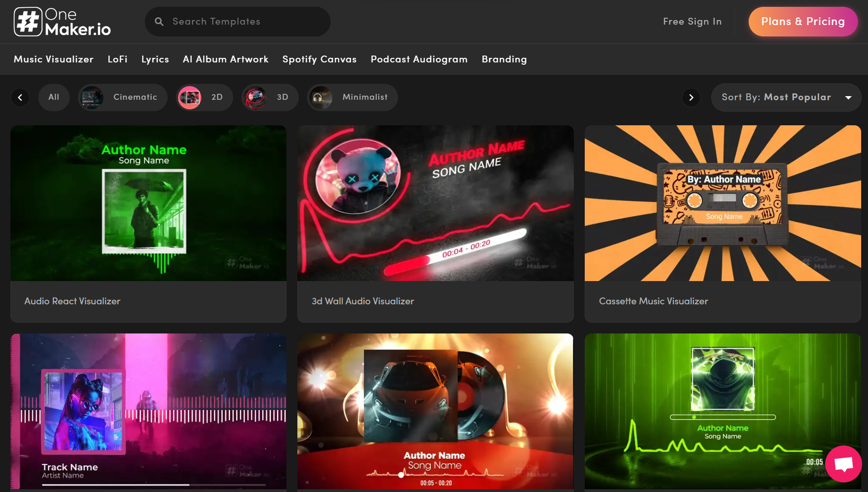Open the green hooded figure template thumbnail

point(723,411)
